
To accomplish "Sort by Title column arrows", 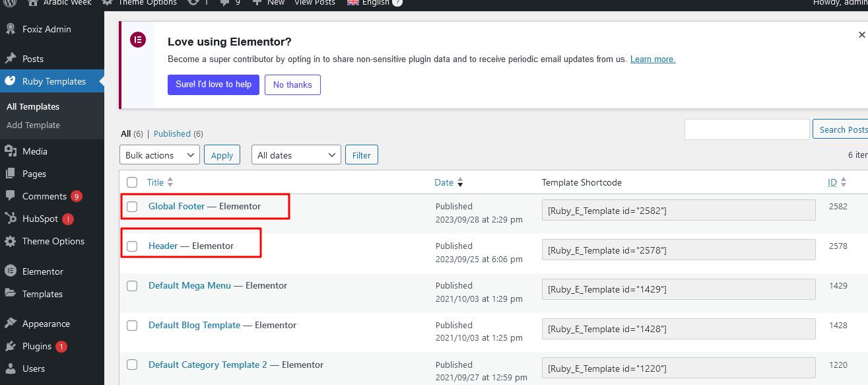I will click(170, 182).
